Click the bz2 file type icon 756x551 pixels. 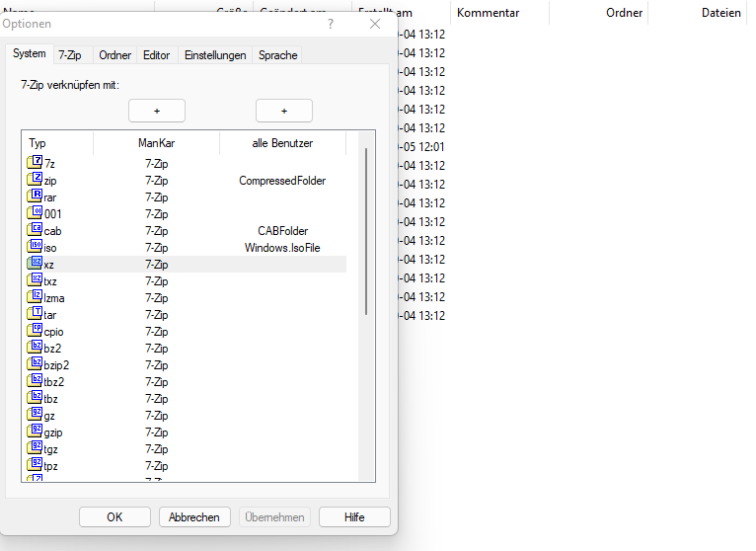point(35,347)
